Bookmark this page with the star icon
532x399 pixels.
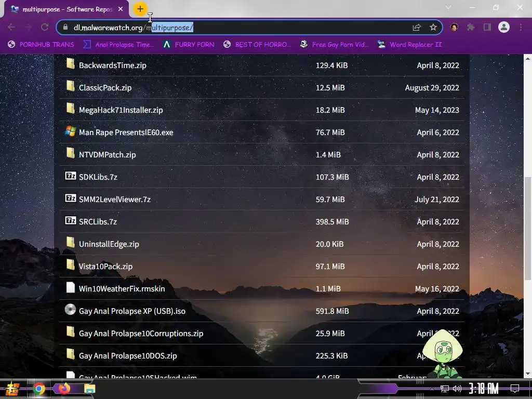tap(433, 27)
